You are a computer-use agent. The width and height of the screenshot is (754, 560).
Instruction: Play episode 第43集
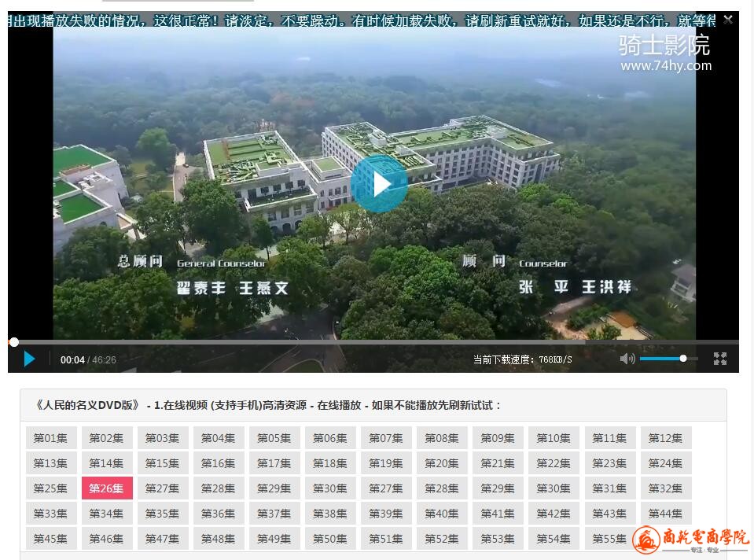[610, 514]
